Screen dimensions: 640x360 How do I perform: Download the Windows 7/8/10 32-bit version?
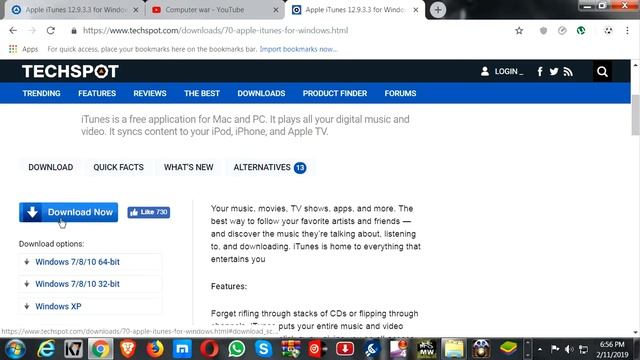[77, 284]
